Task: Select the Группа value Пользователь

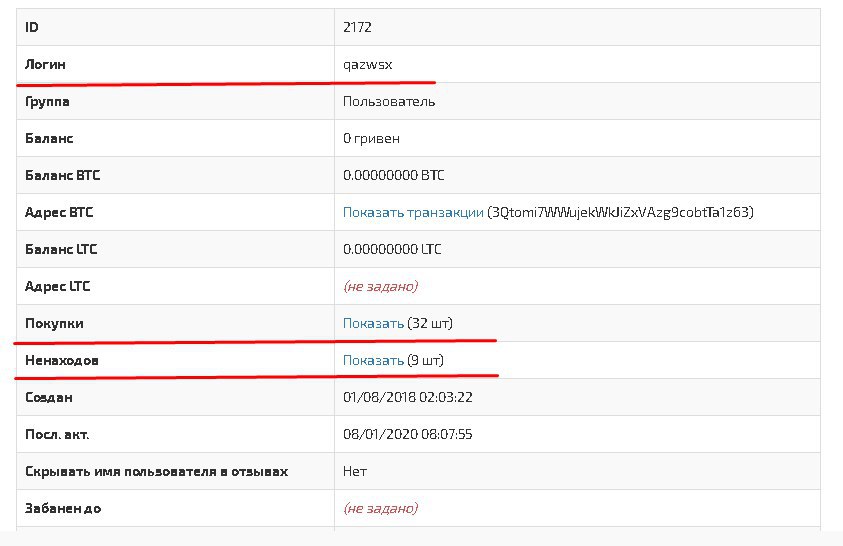Action: 389,102
